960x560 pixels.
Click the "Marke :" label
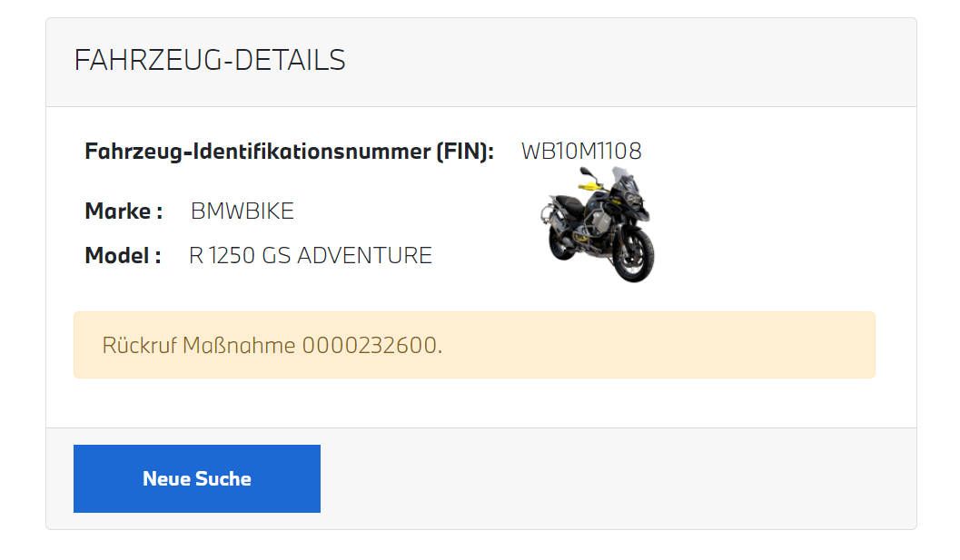point(124,211)
